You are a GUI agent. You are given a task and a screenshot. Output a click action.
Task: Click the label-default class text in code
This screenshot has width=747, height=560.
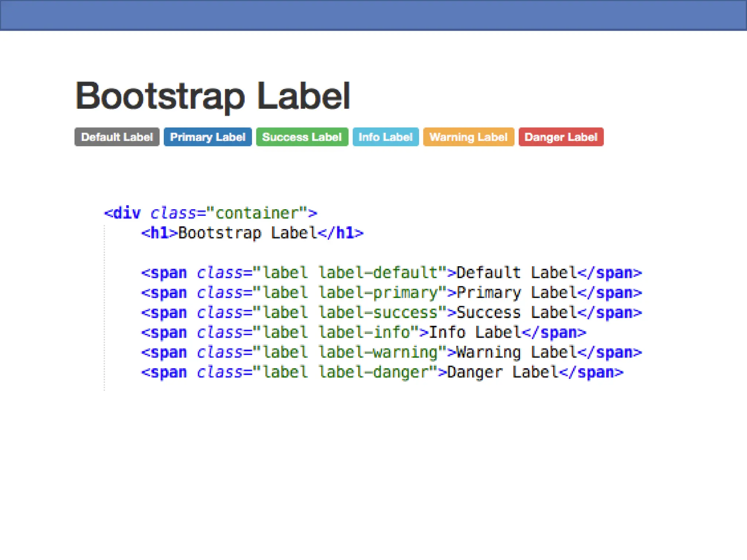pyautogui.click(x=378, y=273)
